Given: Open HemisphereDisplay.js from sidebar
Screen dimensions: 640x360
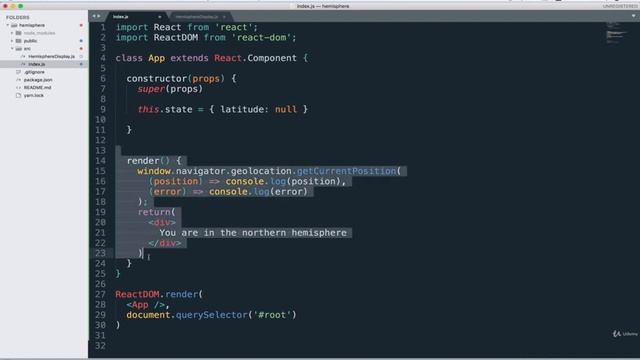Looking at the screenshot, I should tap(51, 56).
